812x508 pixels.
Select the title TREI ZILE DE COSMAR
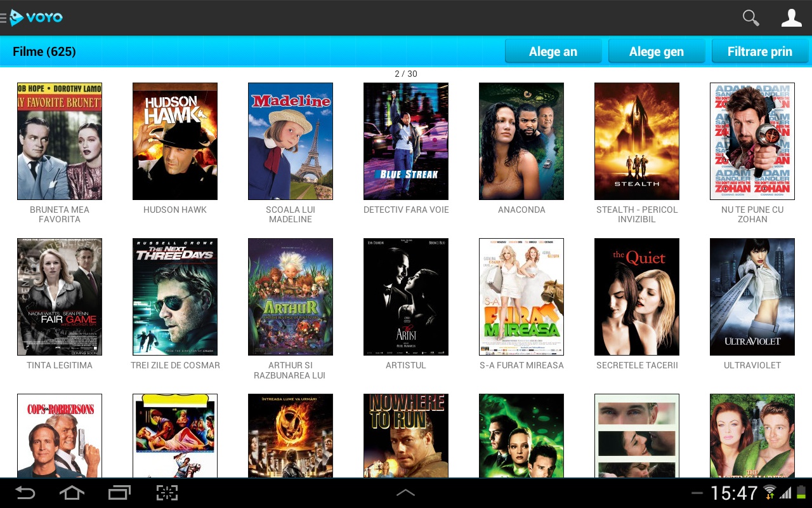[175, 365]
